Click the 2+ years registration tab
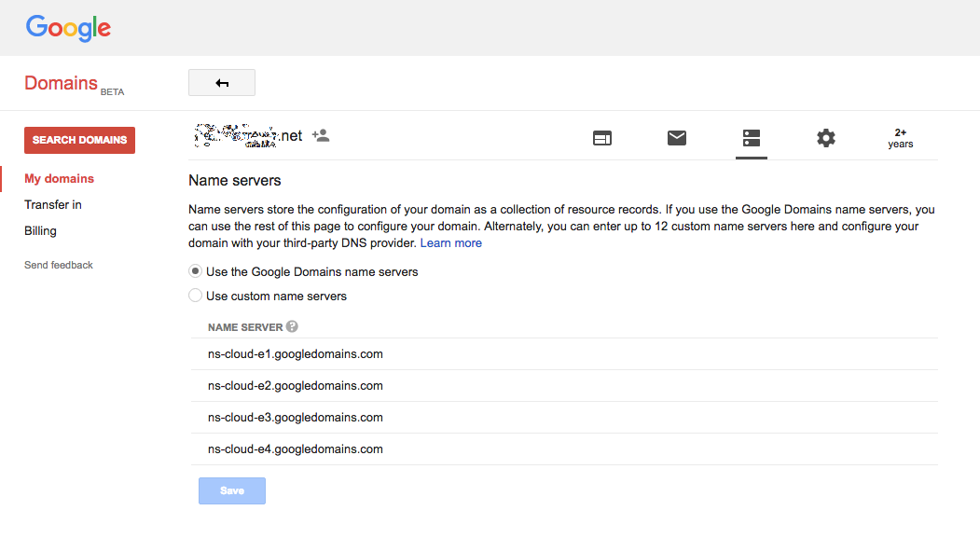The image size is (980, 538). (x=900, y=138)
